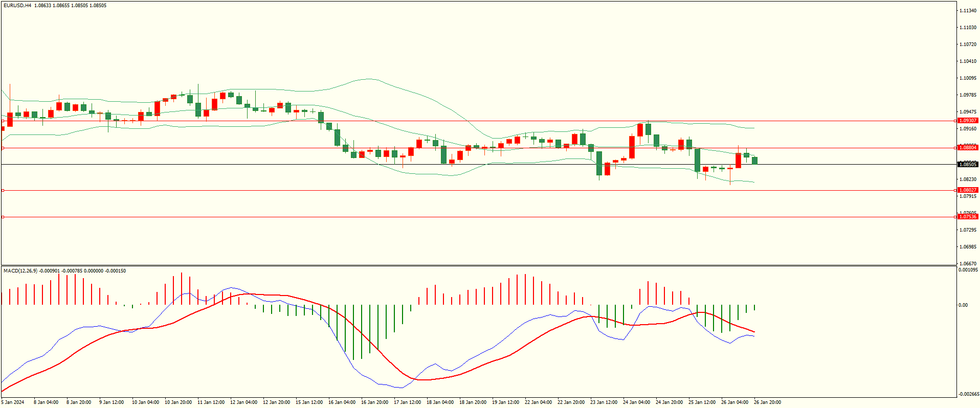Click the 1.06670 price scale value
This screenshot has width=980, height=408.
coord(968,264)
